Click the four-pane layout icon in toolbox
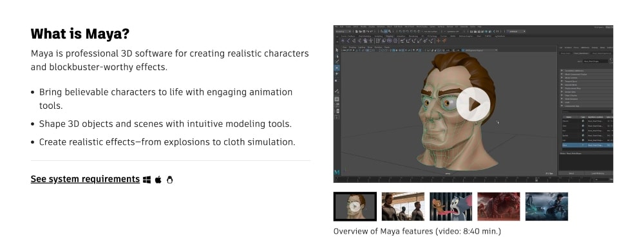The image size is (644, 251). click(337, 105)
